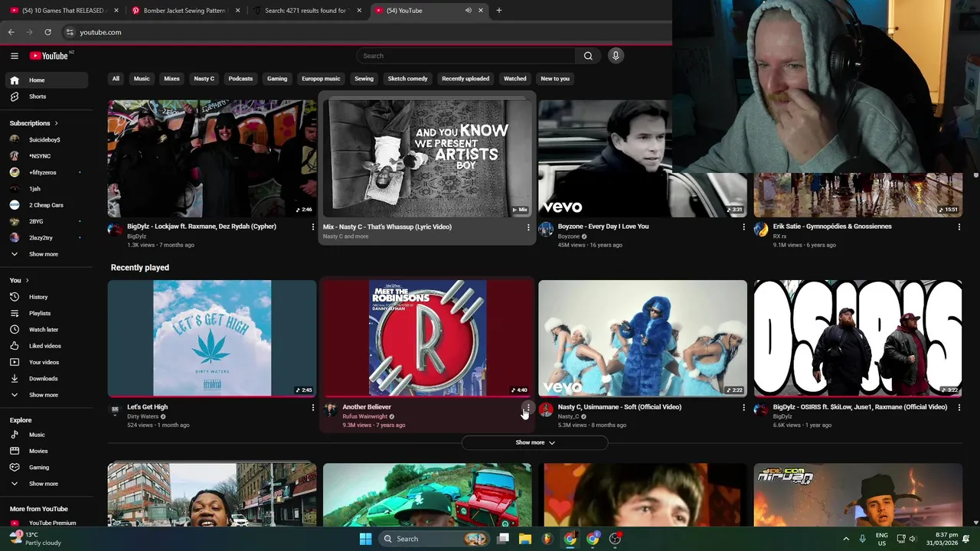Open a new browser tab
The image size is (980, 551).
click(x=499, y=11)
